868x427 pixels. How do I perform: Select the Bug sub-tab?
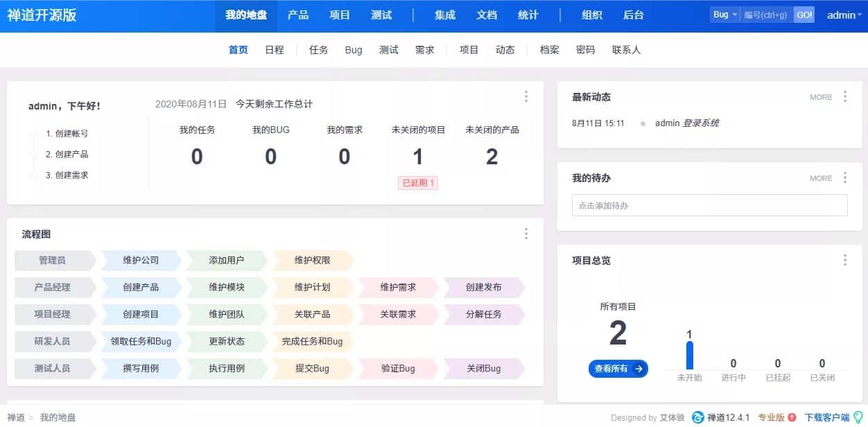tap(354, 50)
